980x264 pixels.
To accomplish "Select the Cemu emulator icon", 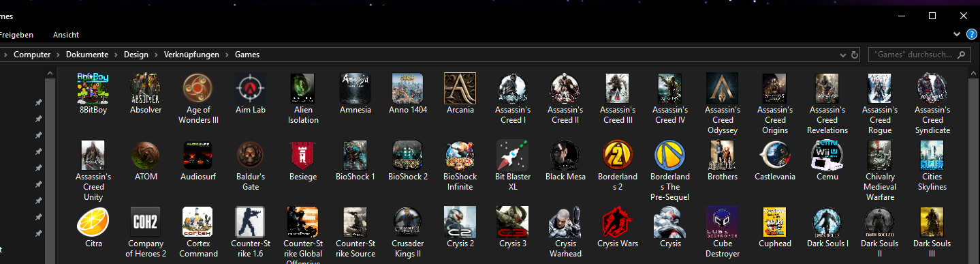I will point(827,156).
